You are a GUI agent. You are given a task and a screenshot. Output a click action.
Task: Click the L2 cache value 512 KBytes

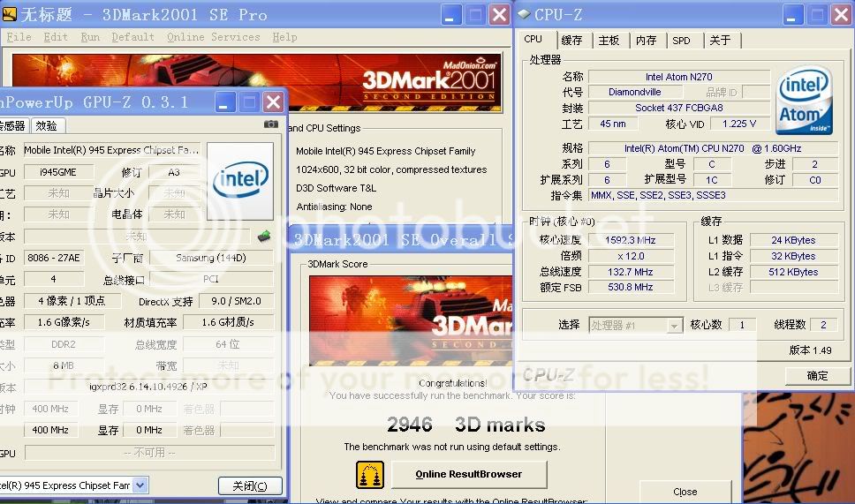793,271
